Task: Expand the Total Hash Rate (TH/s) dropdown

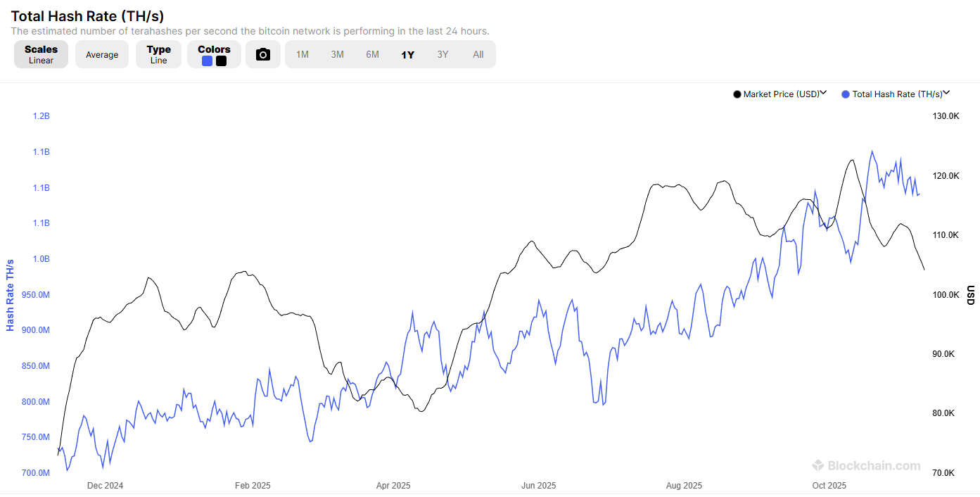Action: pos(947,92)
